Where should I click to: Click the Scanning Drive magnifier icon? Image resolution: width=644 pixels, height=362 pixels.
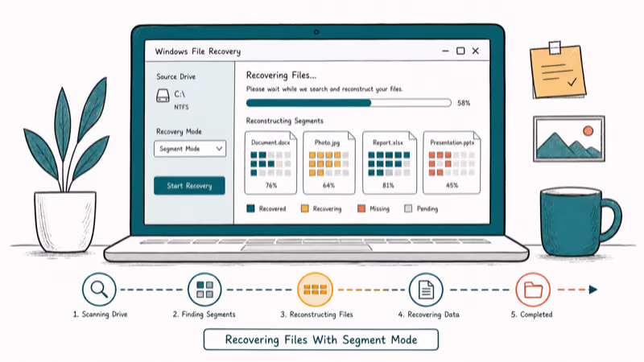[x=99, y=290]
